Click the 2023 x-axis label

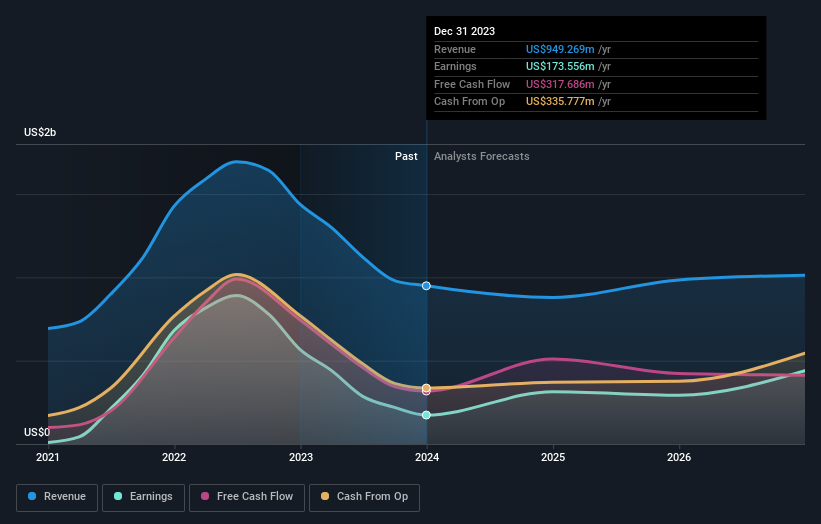tap(301, 458)
